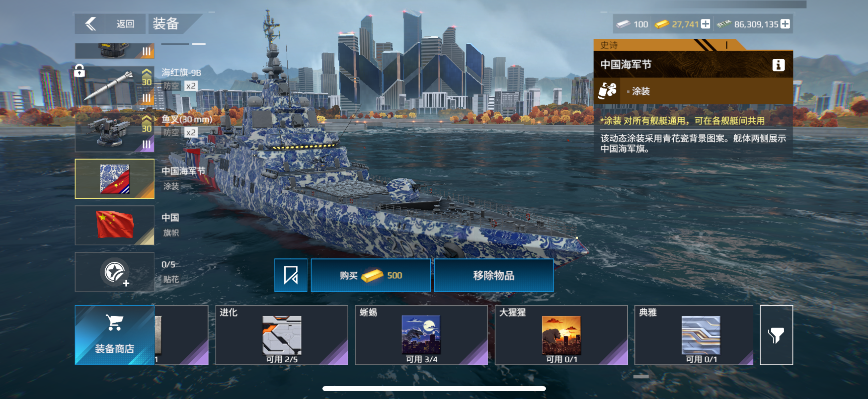Viewport: 868px width, 399px height.
Task: Buy the camouflage for 500 gold
Action: (370, 275)
